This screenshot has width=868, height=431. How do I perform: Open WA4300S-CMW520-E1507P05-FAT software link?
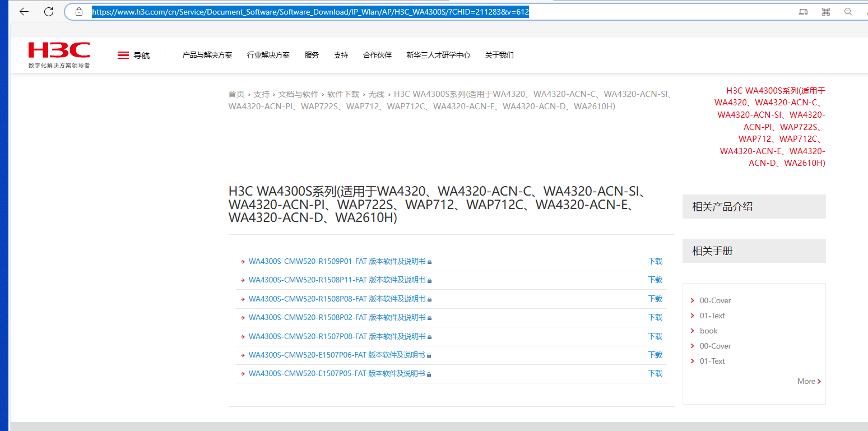pos(337,373)
